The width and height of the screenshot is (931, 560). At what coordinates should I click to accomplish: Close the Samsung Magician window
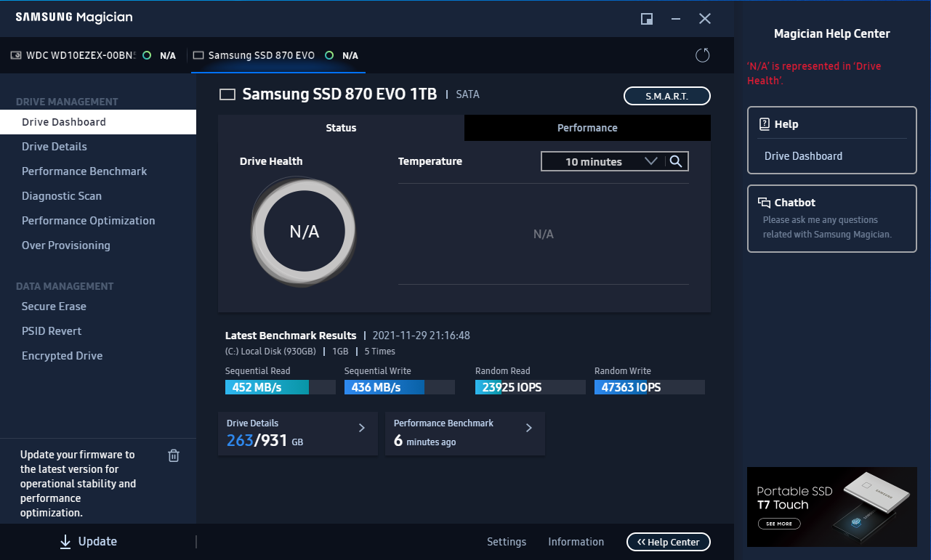click(x=705, y=19)
